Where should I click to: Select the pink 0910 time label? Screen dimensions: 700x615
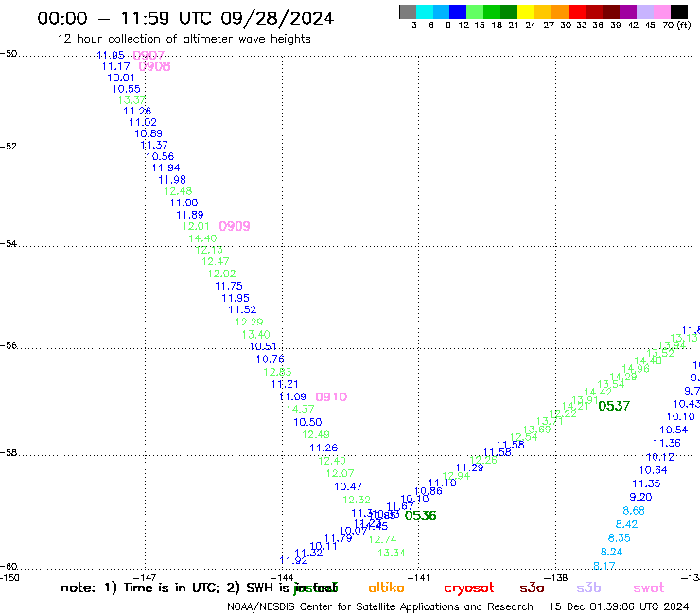point(331,396)
